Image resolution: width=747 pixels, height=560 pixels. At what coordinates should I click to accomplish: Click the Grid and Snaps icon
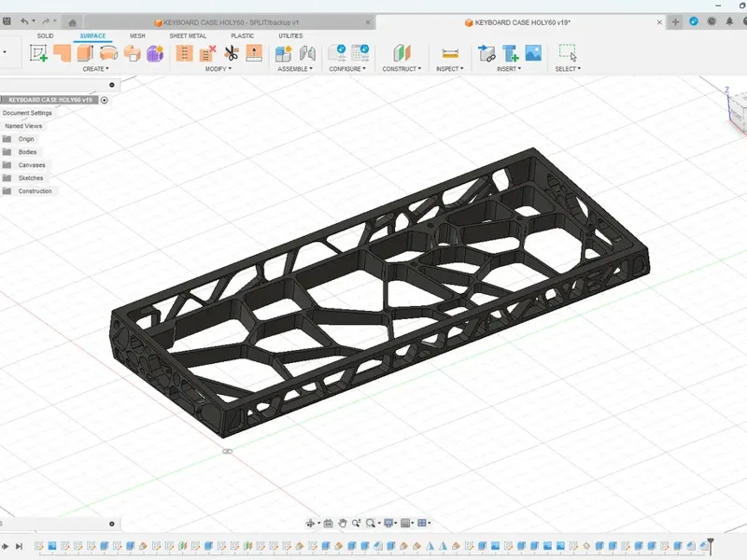[x=405, y=524]
